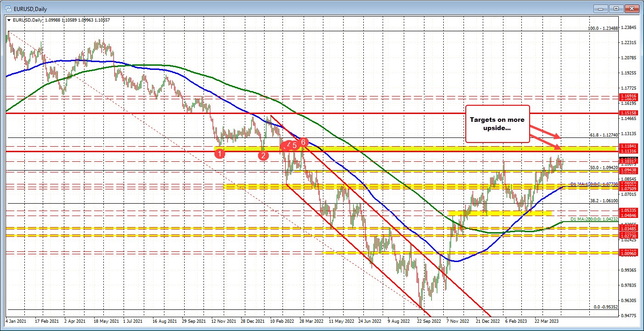This screenshot has width=644, height=331.
Task: Click the 22 Sep 2022 date label
Action: click(429, 321)
